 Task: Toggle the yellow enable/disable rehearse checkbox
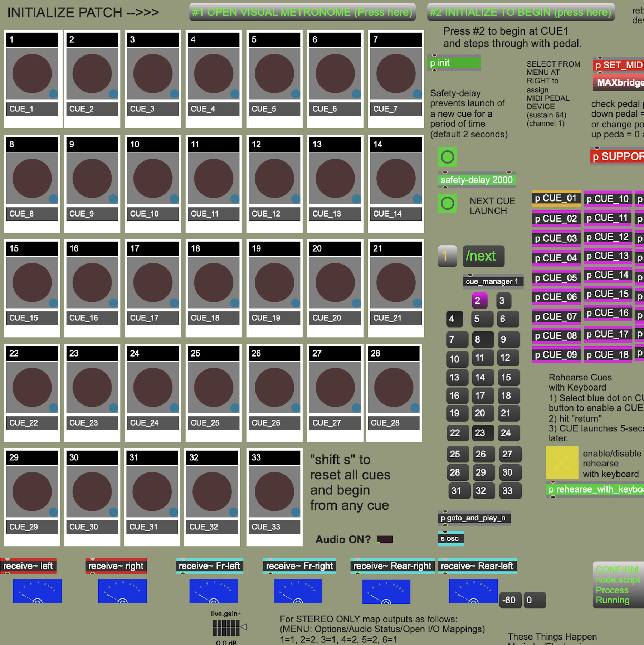coord(562,462)
